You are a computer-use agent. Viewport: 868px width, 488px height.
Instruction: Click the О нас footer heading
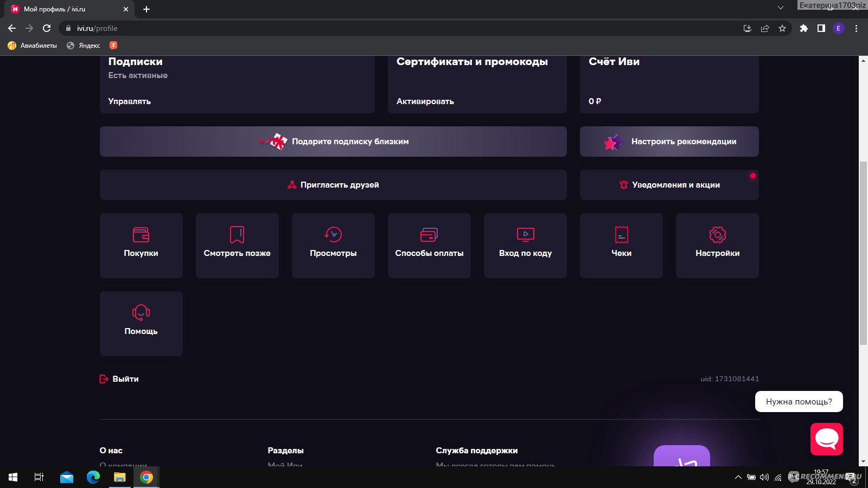tap(111, 451)
